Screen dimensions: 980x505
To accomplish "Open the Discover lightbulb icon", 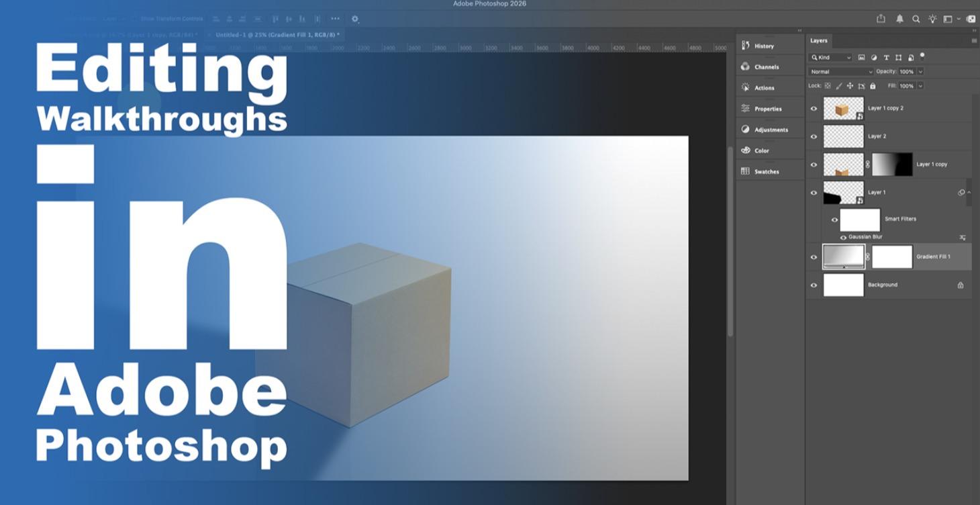I will (932, 19).
